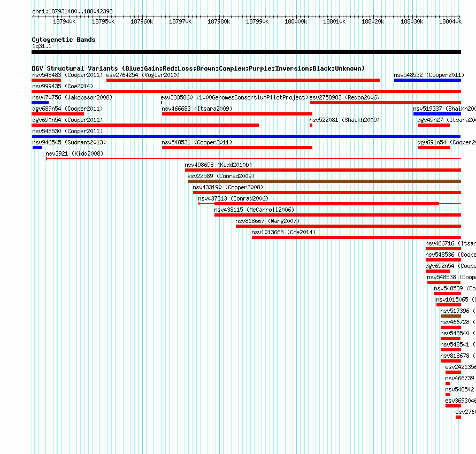Click nsv946545 (Sudmant2013) label
The width and height of the screenshot is (476, 454).
click(69, 142)
